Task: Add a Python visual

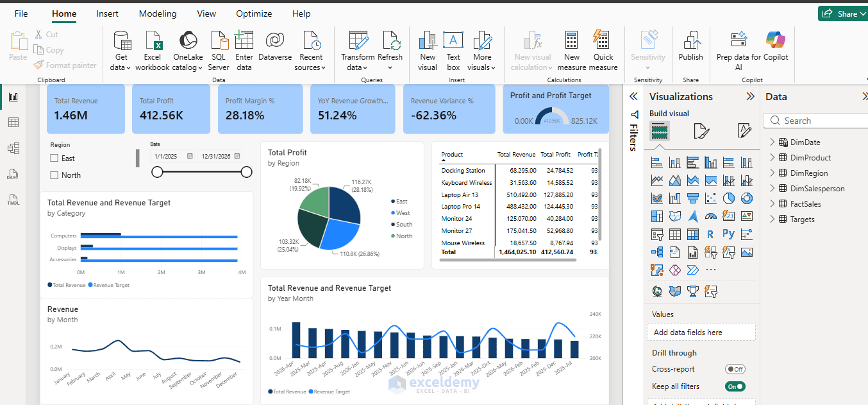Action: [729, 234]
